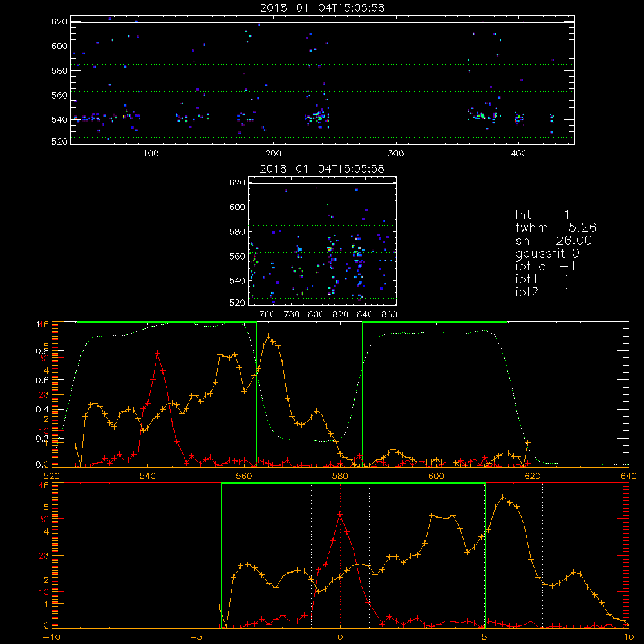Click y-axis label 560 in top panel
644x644 pixels.
pyautogui.click(x=59, y=95)
